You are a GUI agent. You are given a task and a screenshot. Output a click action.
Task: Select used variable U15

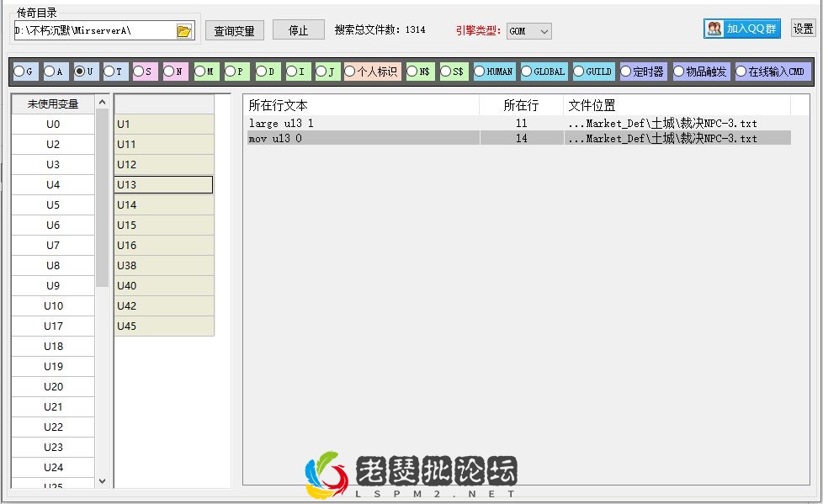click(x=164, y=225)
